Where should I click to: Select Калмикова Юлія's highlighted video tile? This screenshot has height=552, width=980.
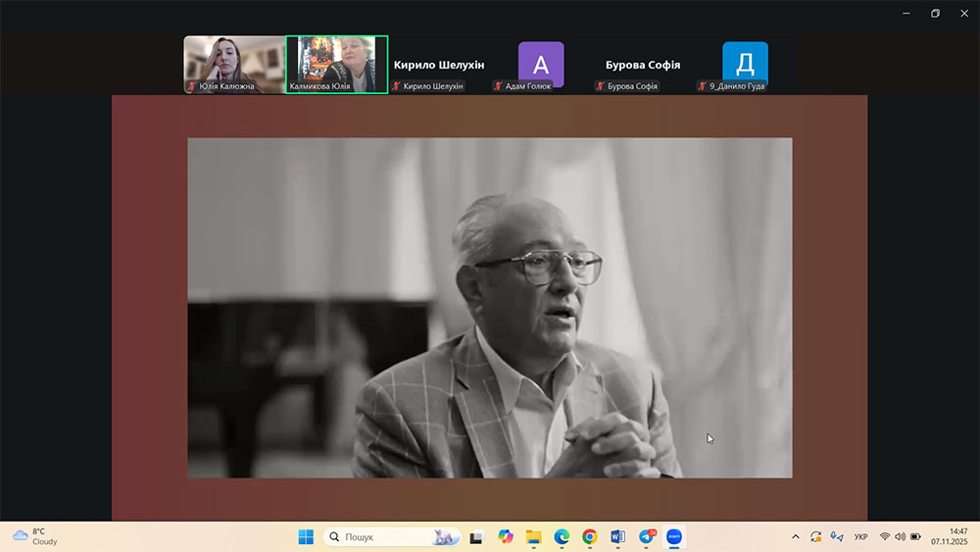point(337,65)
